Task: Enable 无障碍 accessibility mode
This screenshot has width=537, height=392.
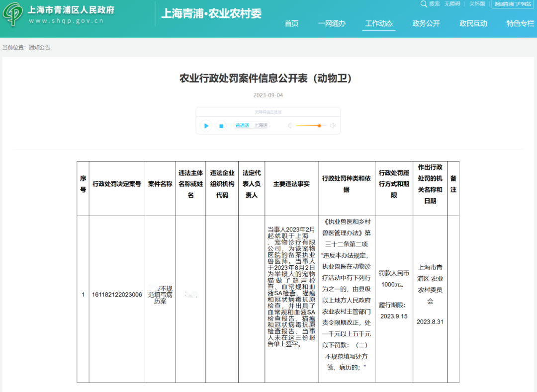Action: [x=452, y=4]
